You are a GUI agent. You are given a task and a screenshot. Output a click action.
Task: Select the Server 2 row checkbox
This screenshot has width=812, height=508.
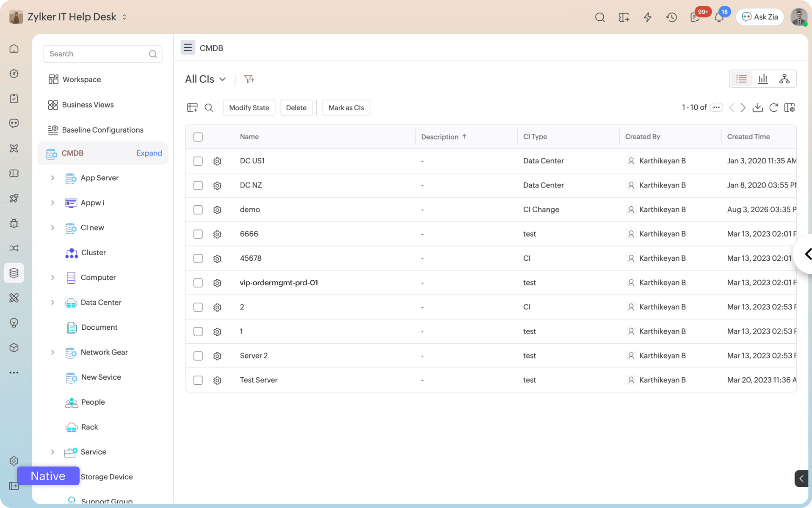tap(198, 356)
